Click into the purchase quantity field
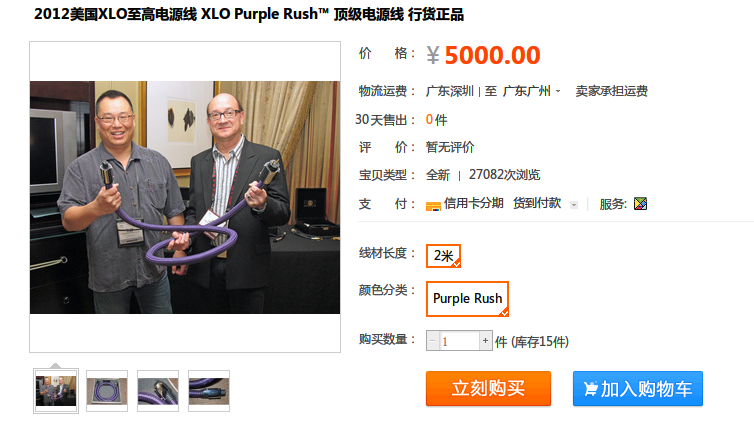The image size is (754, 423). click(459, 341)
